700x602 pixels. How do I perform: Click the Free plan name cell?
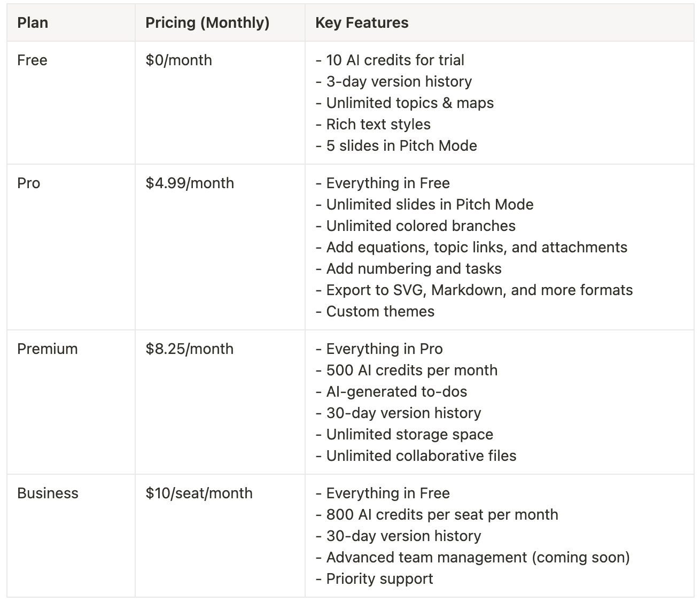click(71, 103)
